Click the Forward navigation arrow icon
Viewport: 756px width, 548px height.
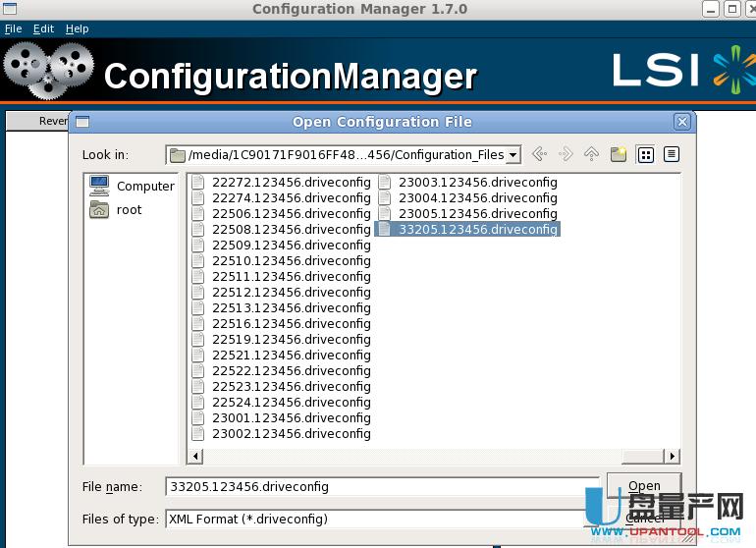(565, 154)
